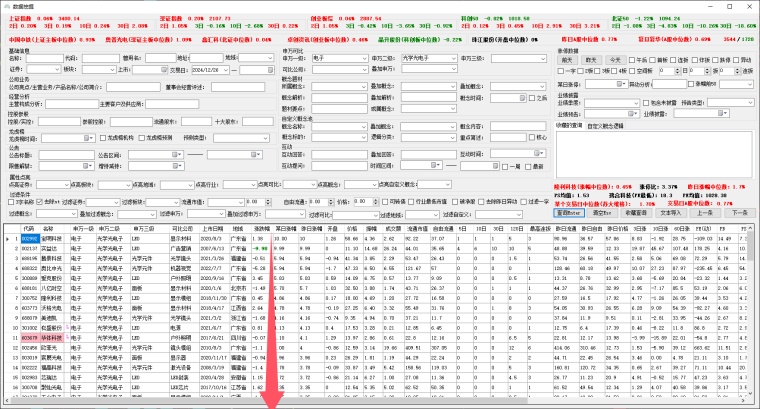
Task: Enable the 可转债 filter checkbox
Action: [x=385, y=202]
